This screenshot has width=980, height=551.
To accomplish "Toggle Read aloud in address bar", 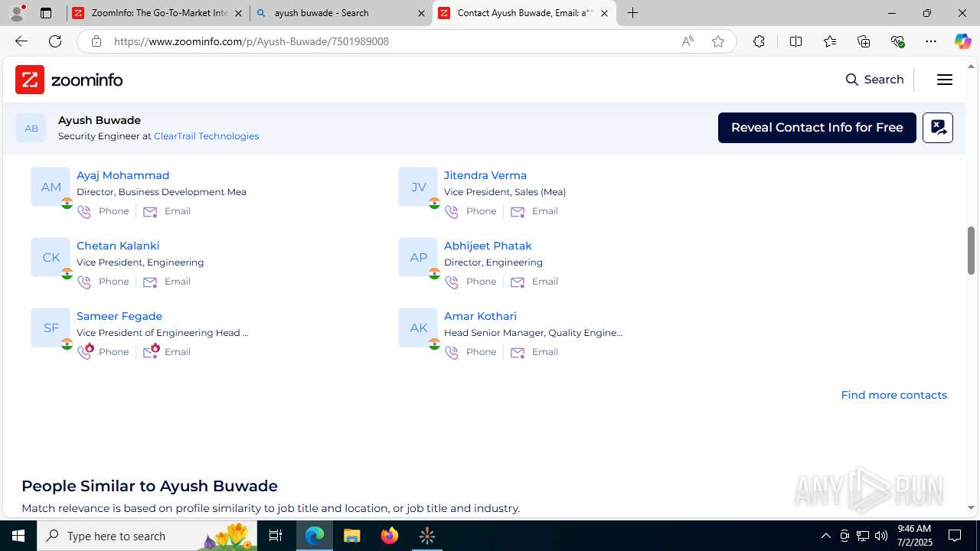I will pyautogui.click(x=688, y=41).
